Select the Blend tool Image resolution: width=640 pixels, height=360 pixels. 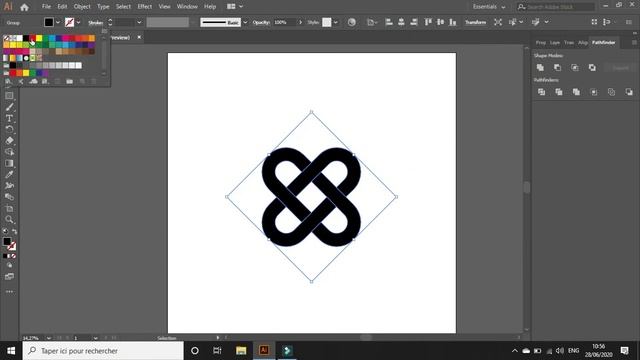[9, 197]
